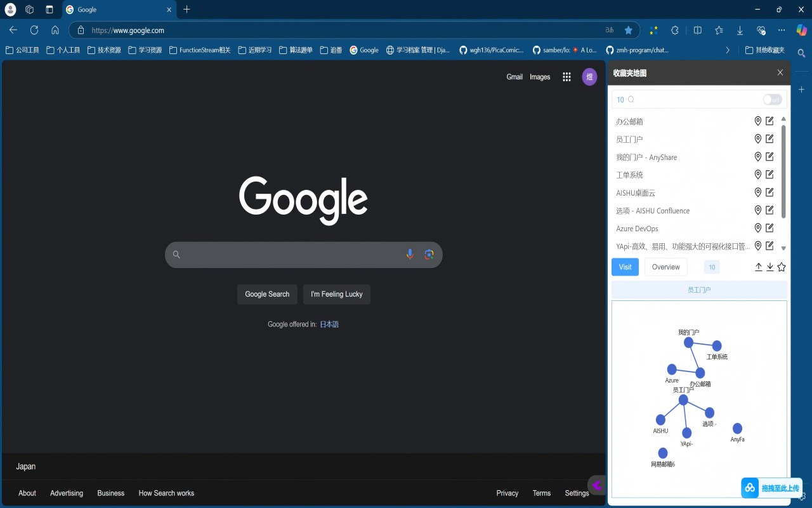This screenshot has width=812, height=508.
Task: Edit the 选项 - AISHU Confluence bookmark
Action: tap(769, 210)
